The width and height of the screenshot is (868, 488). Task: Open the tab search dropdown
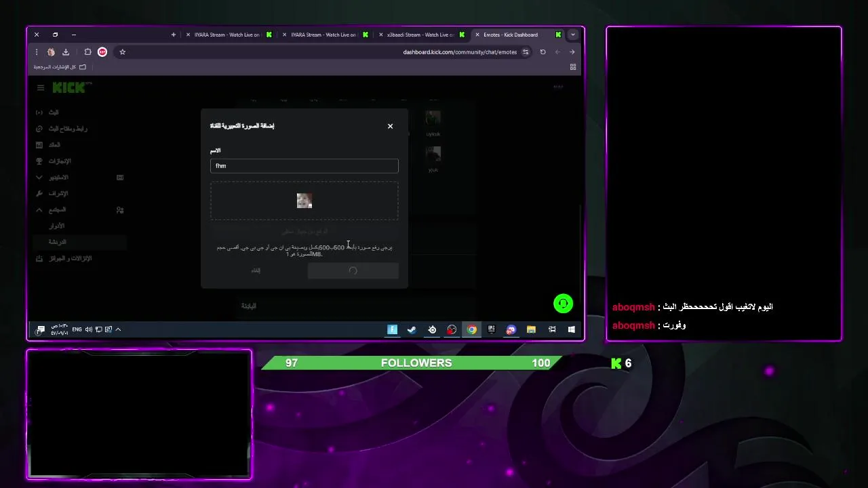[x=573, y=35]
